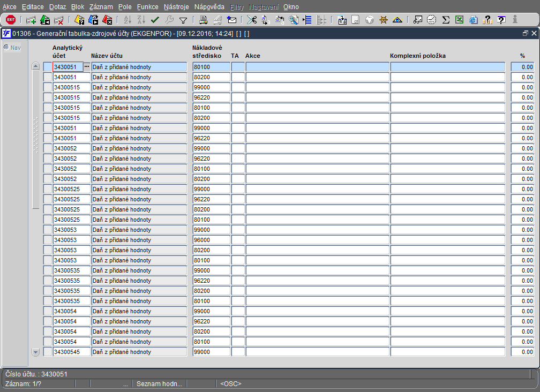Click the ship's wheel navigation icon
Screen dimensions: 540x392
(x=384, y=20)
